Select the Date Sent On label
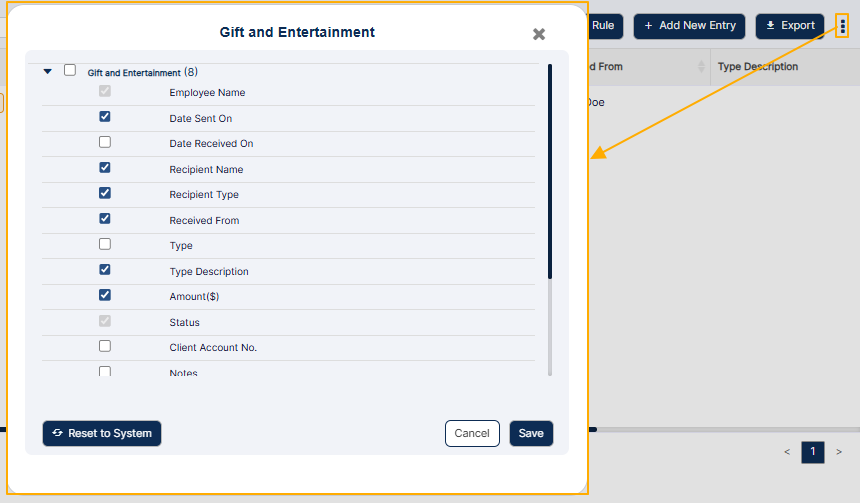 tap(201, 118)
